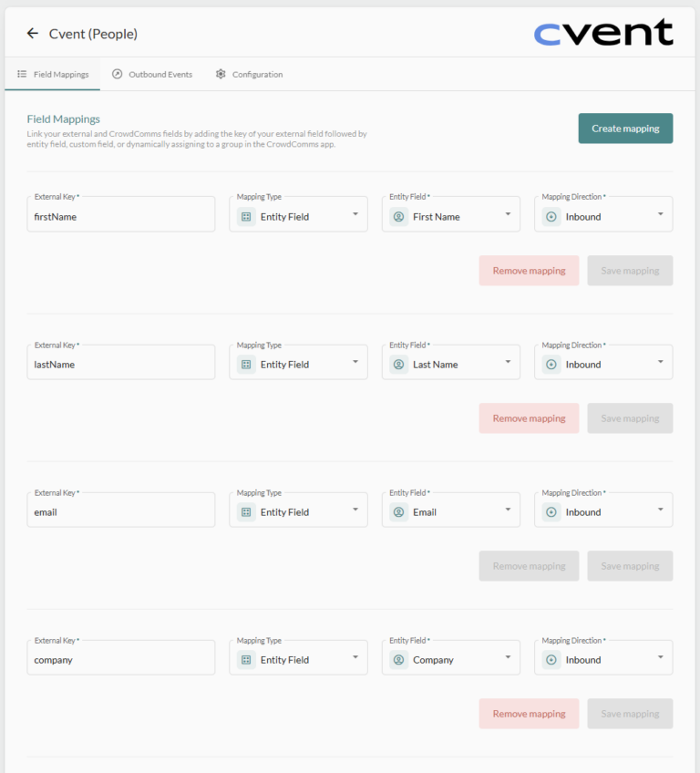Open Mapping Direction dropdown arrow for lastName
The width and height of the screenshot is (700, 773).
(x=661, y=362)
